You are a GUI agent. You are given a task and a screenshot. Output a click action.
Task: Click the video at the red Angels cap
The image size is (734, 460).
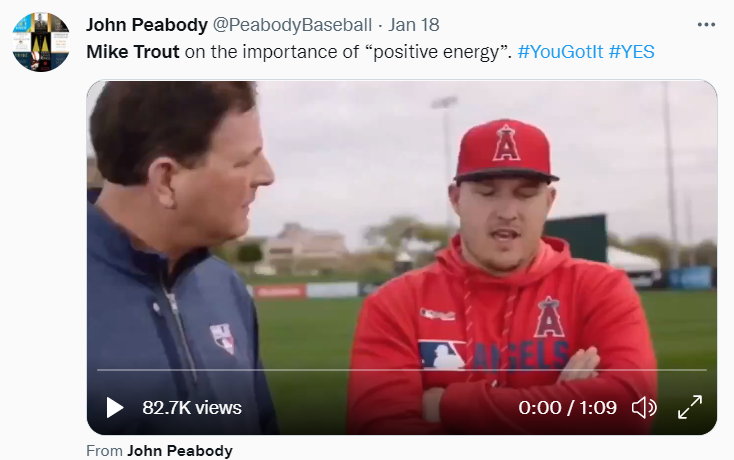pyautogui.click(x=505, y=150)
